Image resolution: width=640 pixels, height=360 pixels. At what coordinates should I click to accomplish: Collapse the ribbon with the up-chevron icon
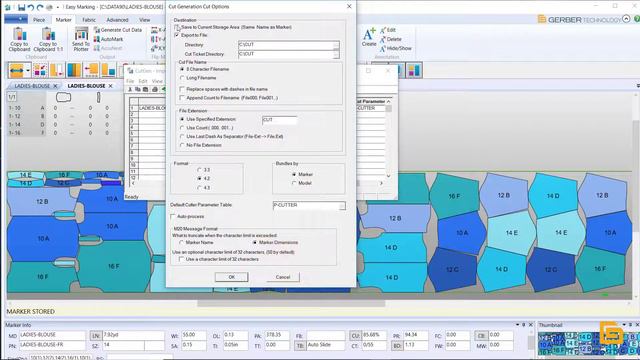click(626, 19)
